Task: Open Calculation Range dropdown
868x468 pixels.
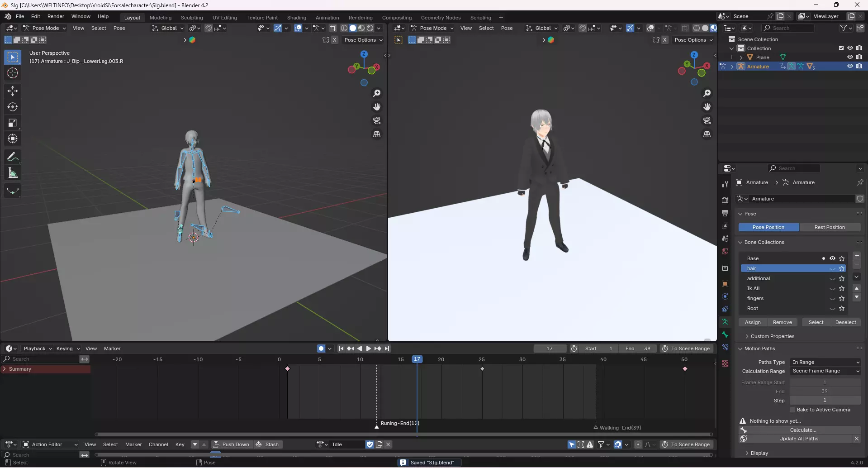Action: [x=825, y=371]
